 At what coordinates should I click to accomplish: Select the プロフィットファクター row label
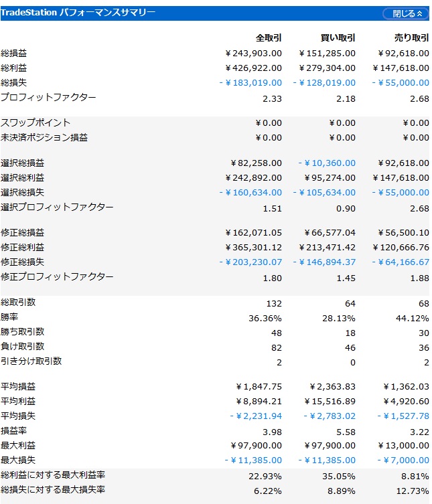(x=48, y=97)
